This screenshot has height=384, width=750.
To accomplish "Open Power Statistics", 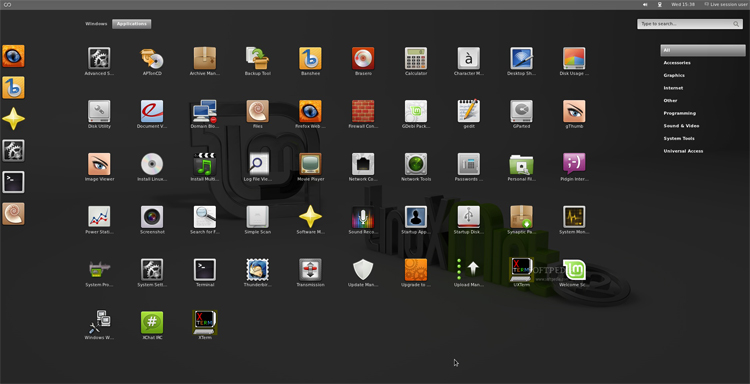I will coord(99,217).
